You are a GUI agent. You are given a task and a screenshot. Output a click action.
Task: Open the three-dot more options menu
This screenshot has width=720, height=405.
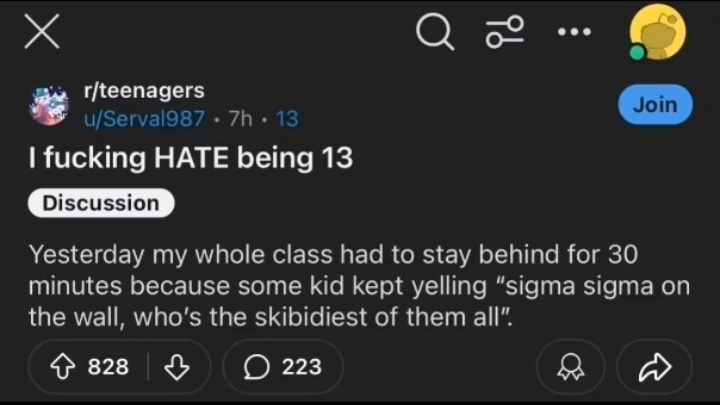pos(574,33)
